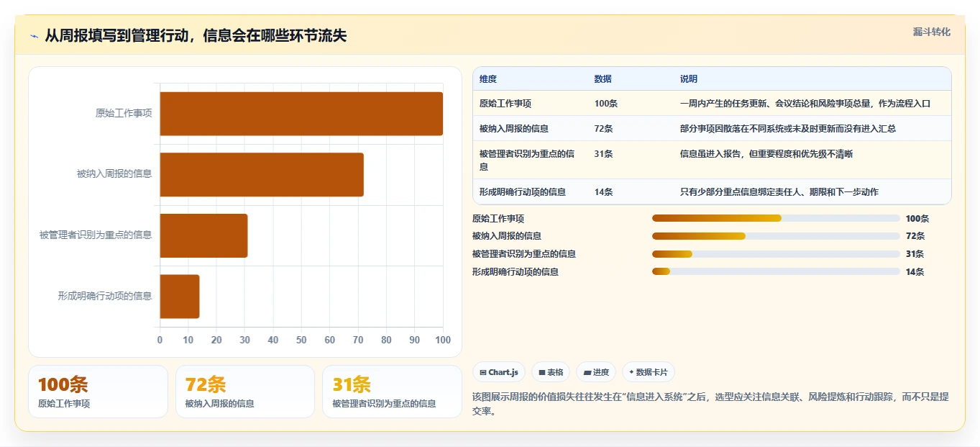This screenshot has width=980, height=447.
Task: Click the 原始工作事项 bar in the chart
Action: [301, 114]
